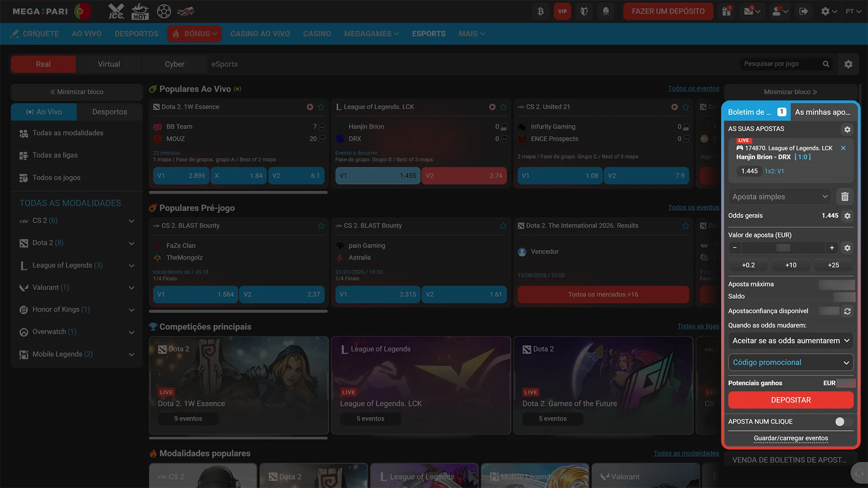Play live stream for League of Legends. LCK

[x=492, y=107]
